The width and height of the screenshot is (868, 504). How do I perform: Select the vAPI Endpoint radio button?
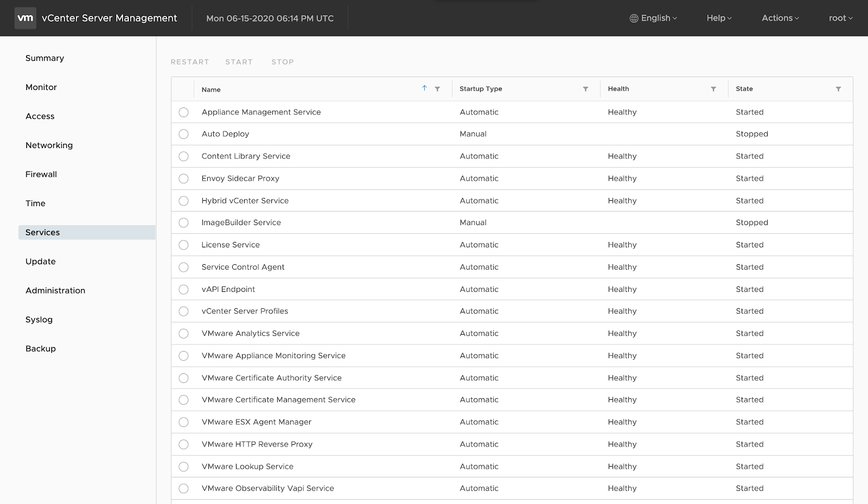(x=183, y=289)
